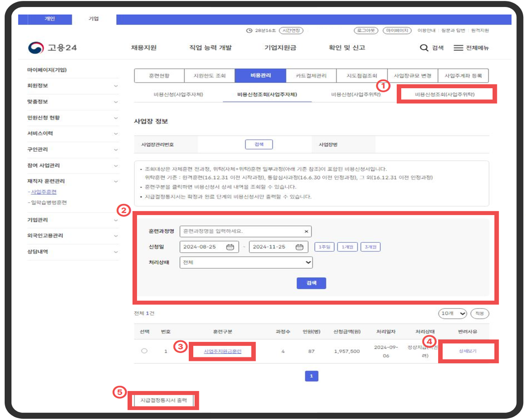The height and width of the screenshot is (420, 526).
Task: Open the 처리상태 dropdown
Action: pos(246,262)
